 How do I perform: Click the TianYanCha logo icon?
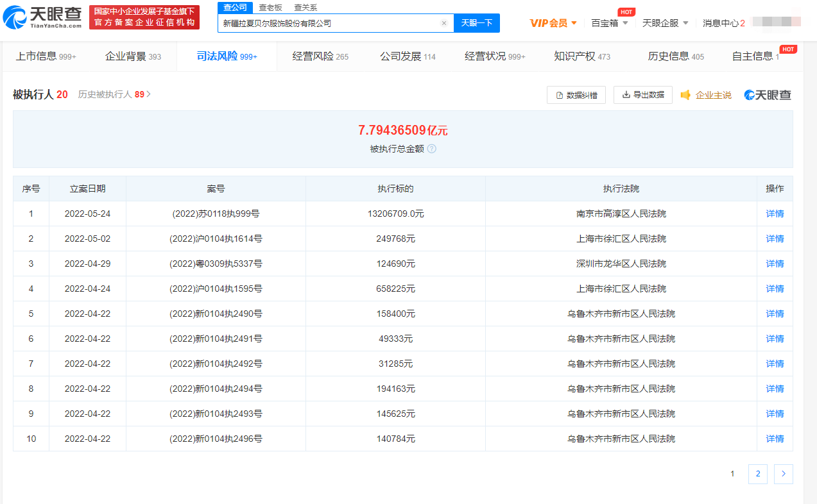15,18
